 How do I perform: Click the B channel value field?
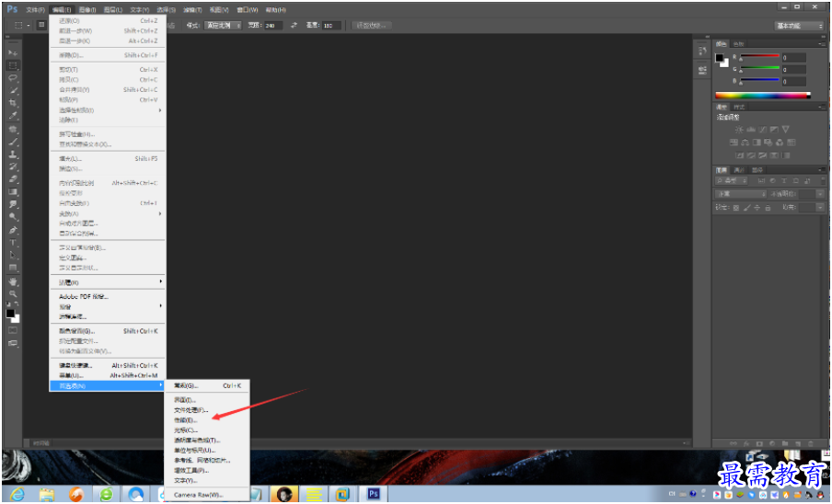[x=793, y=82]
